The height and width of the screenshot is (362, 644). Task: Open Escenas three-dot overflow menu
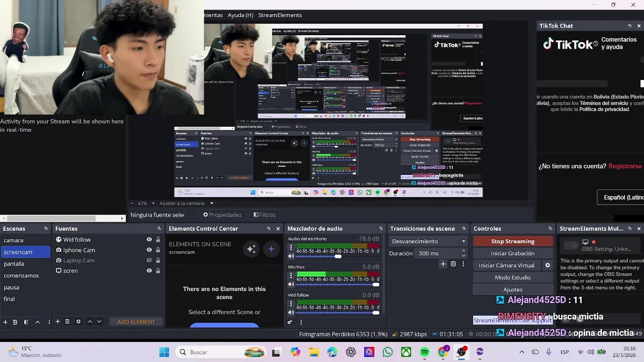49,322
